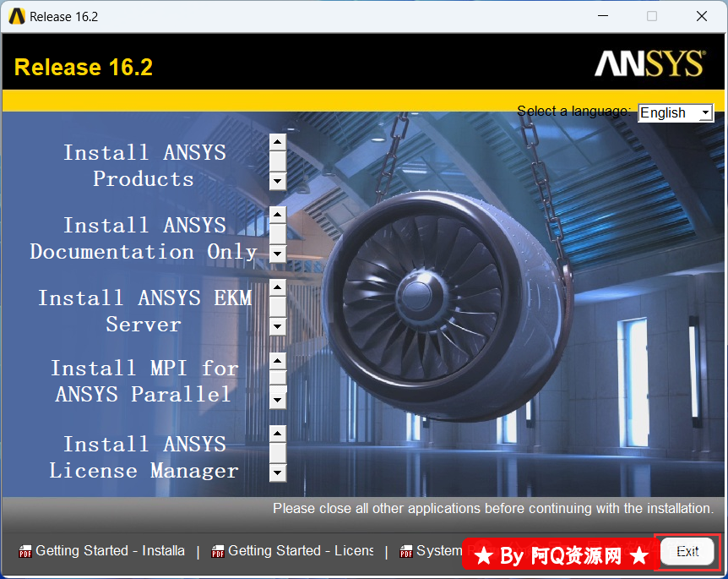Minimize the Release 16.2 window

[x=603, y=16]
